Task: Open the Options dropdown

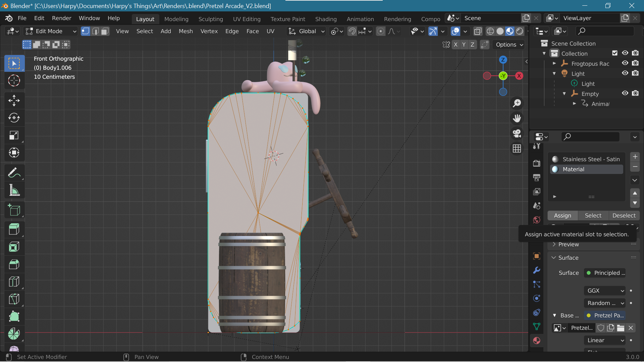Action: (509, 45)
